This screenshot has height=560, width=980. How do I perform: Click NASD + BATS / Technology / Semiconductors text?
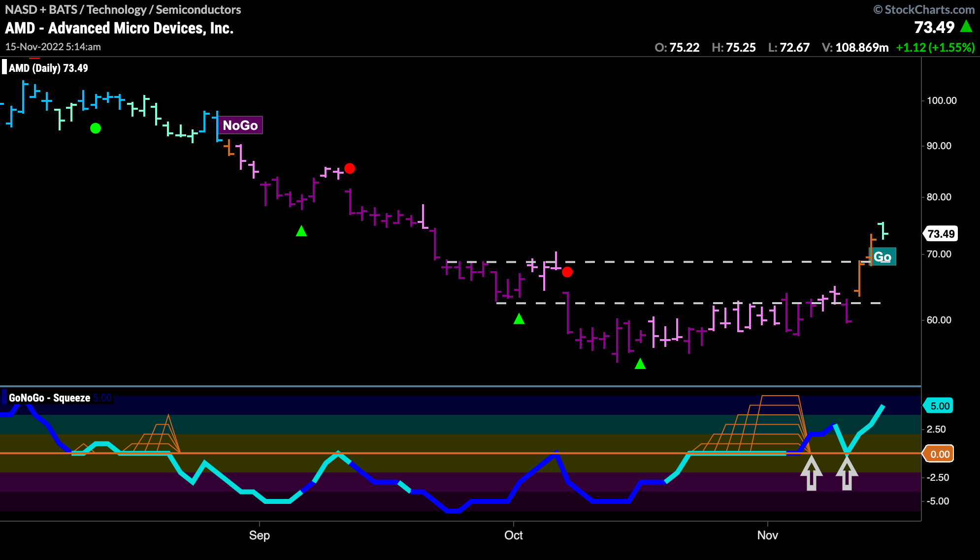click(123, 9)
